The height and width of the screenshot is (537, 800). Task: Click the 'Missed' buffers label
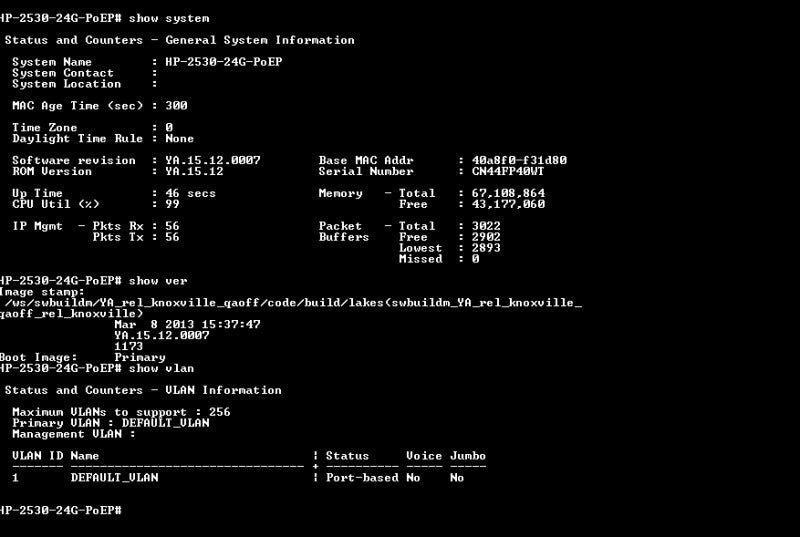click(x=420, y=259)
